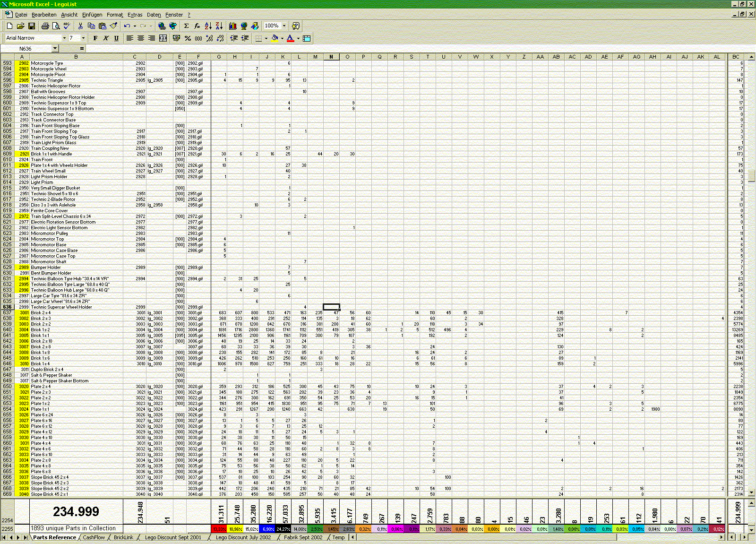Screen dimensions: 756x544
Task: Click the Undo button
Action: click(127, 26)
